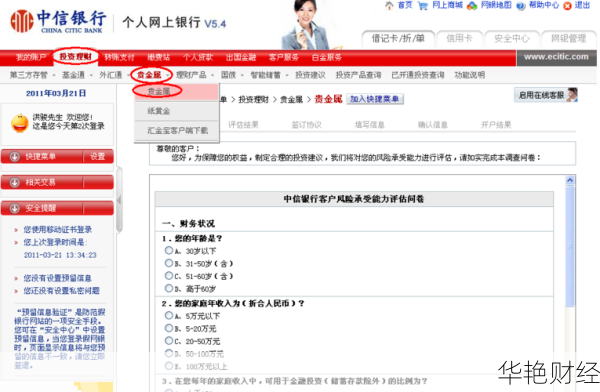Click the 网银地图 site map icon
Image resolution: width=600 pixels, height=392 pixels.
(x=472, y=6)
